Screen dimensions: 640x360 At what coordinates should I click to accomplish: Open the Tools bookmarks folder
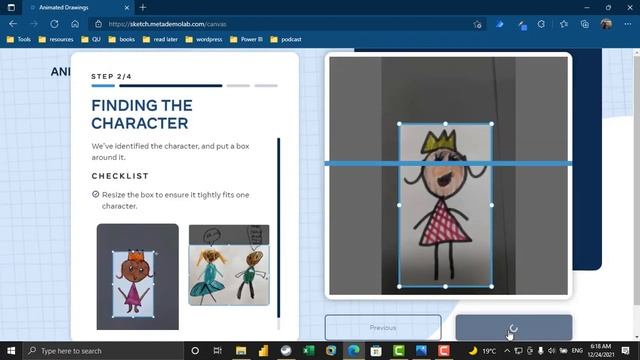pos(19,40)
